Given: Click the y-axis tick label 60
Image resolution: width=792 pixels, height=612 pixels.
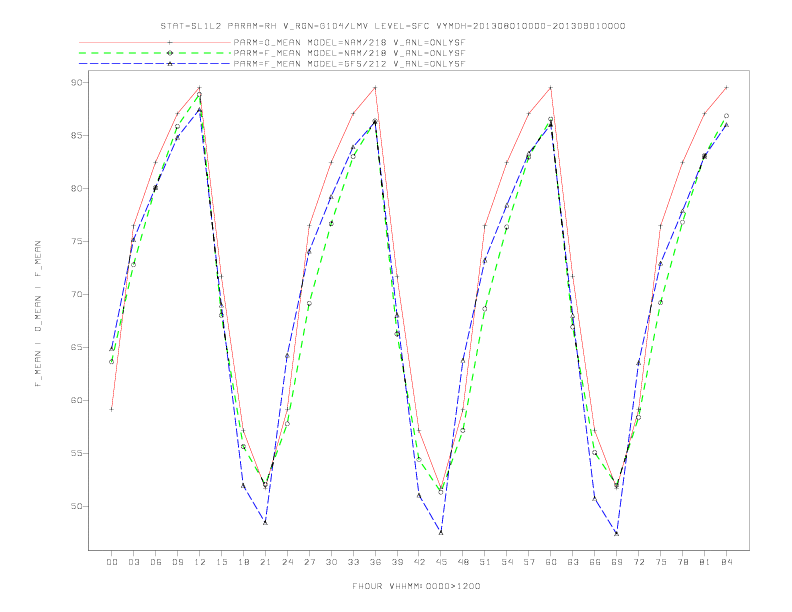Looking at the screenshot, I should [77, 400].
